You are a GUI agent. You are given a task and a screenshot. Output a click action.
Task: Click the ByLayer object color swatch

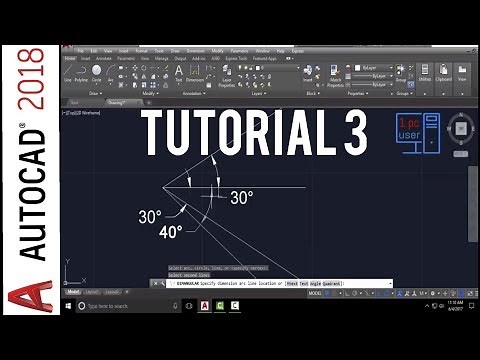[x=357, y=68]
